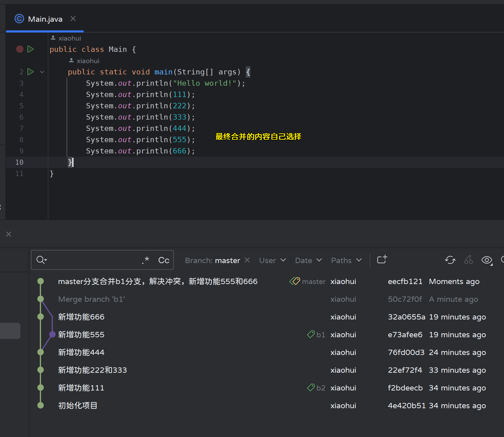Click the run arrow beside main method
The height and width of the screenshot is (437, 504).
[x=31, y=72]
